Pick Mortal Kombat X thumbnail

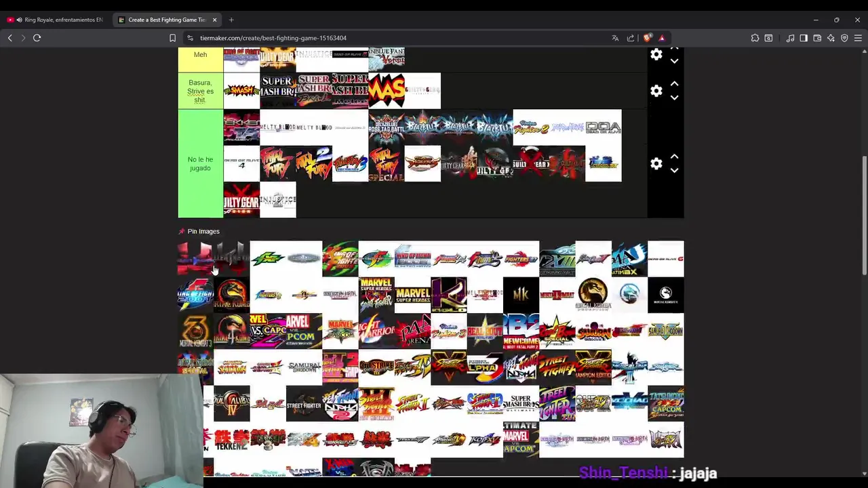[666, 295]
